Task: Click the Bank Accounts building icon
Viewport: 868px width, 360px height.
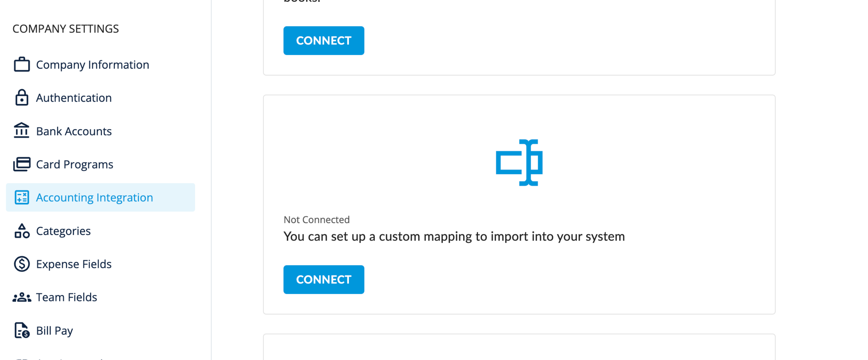Action: coord(21,131)
